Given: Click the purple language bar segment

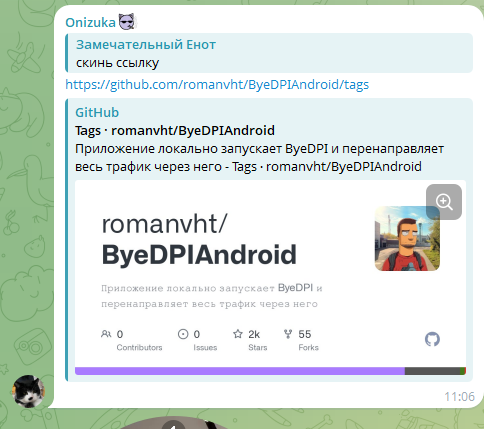Looking at the screenshot, I should coord(240,371).
